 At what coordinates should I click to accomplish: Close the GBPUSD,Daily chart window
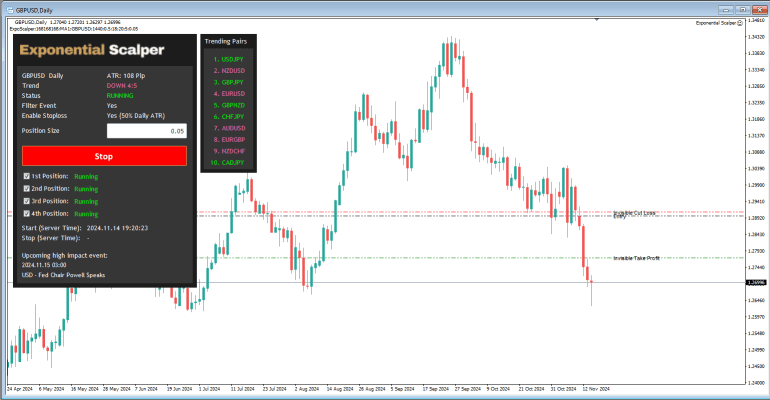point(760,9)
